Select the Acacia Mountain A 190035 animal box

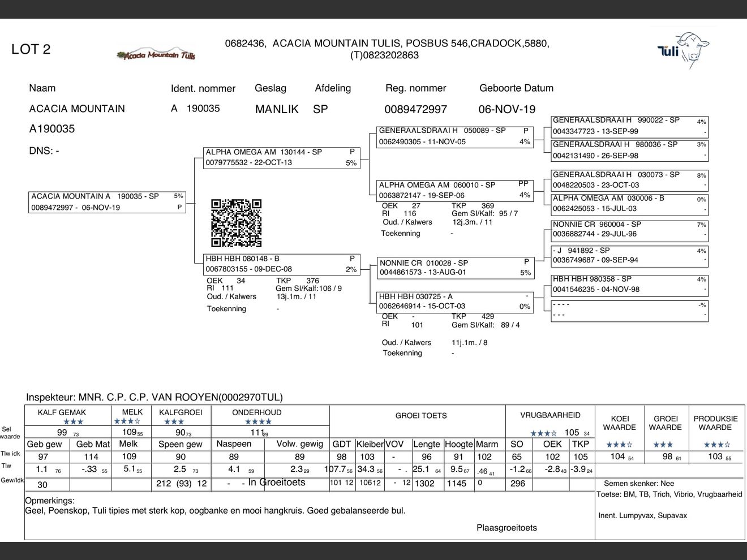(107, 202)
